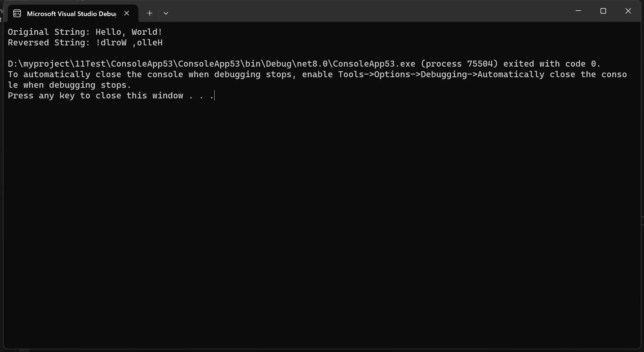Viewport: 644px width, 352px height.
Task: Maximize the terminal window
Action: (x=603, y=11)
